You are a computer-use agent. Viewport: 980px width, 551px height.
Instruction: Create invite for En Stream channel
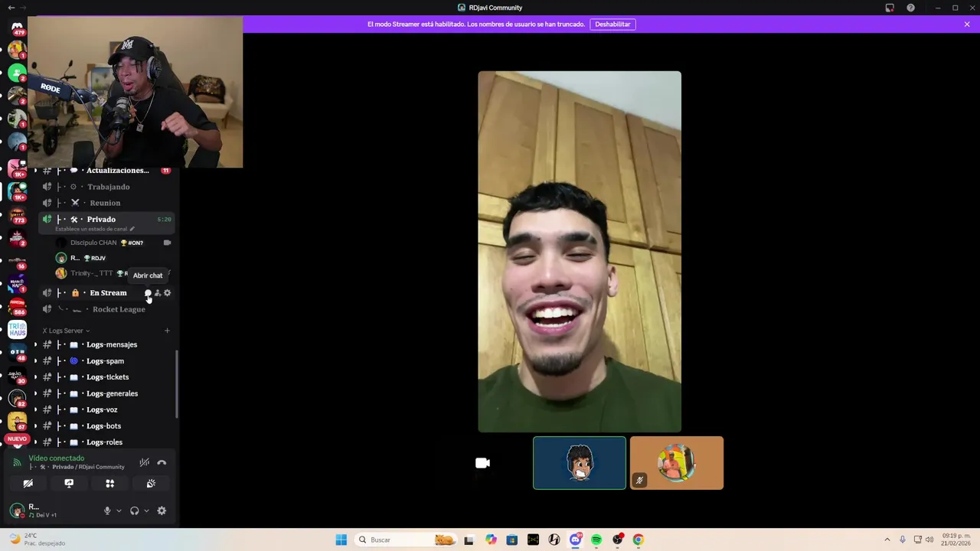pos(158,293)
